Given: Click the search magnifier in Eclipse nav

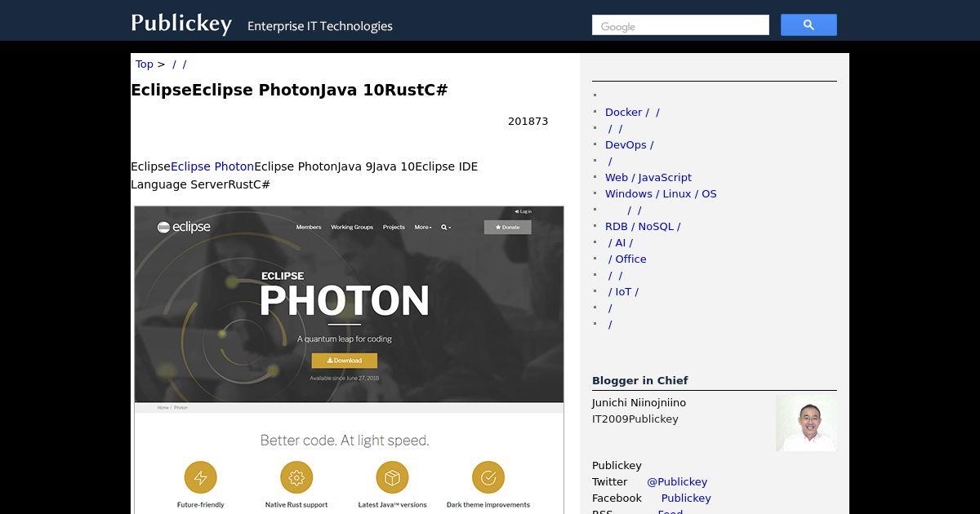Looking at the screenshot, I should pyautogui.click(x=446, y=228).
